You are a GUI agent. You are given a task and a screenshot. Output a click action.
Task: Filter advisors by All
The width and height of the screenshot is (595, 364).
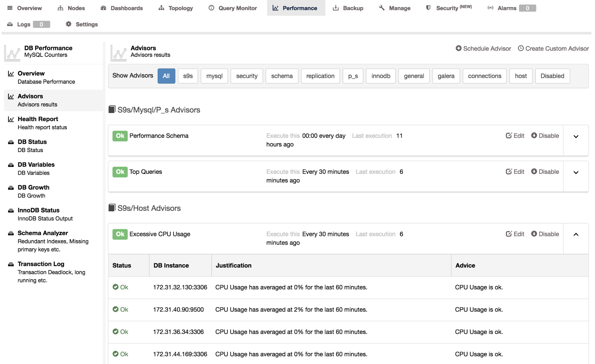point(166,76)
